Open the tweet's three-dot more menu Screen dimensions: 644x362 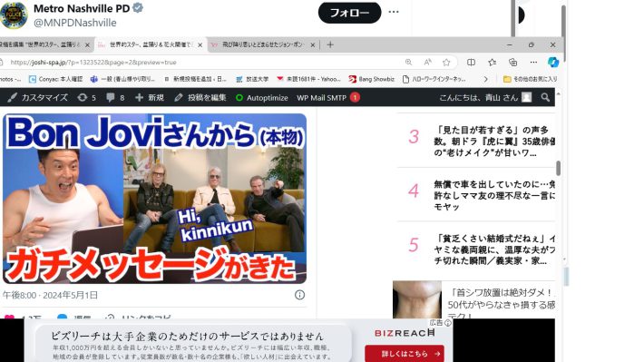(x=394, y=12)
